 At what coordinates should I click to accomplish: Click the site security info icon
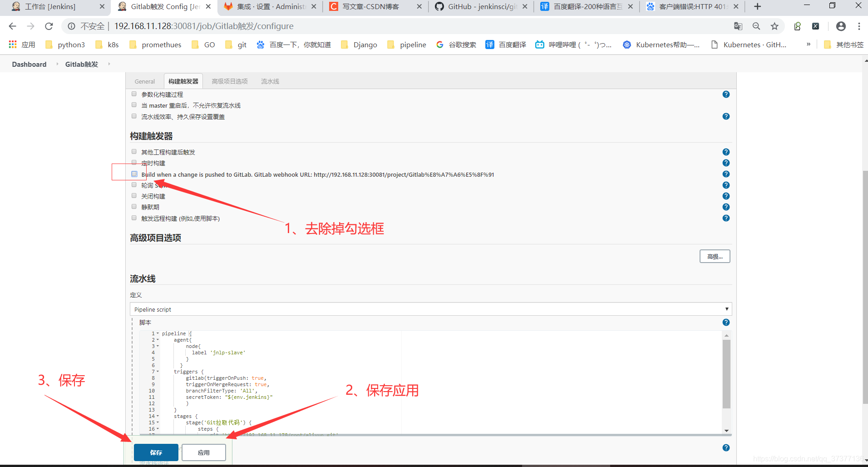(x=71, y=26)
